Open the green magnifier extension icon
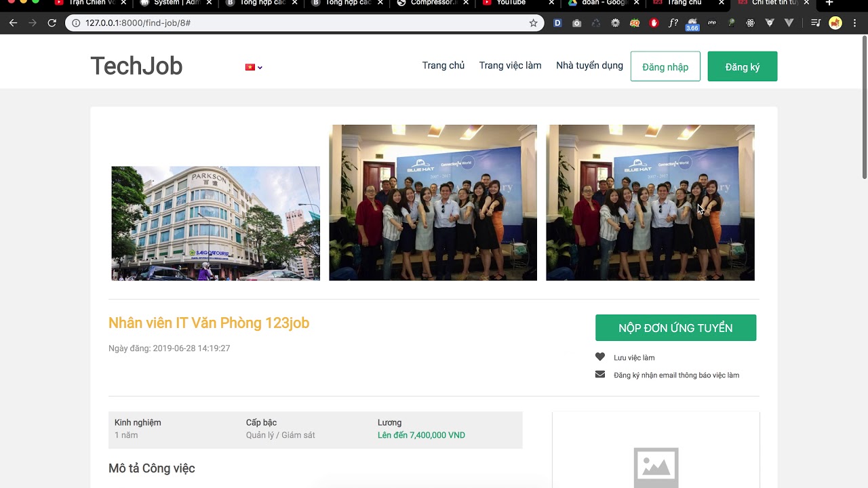The height and width of the screenshot is (488, 868). point(732,23)
